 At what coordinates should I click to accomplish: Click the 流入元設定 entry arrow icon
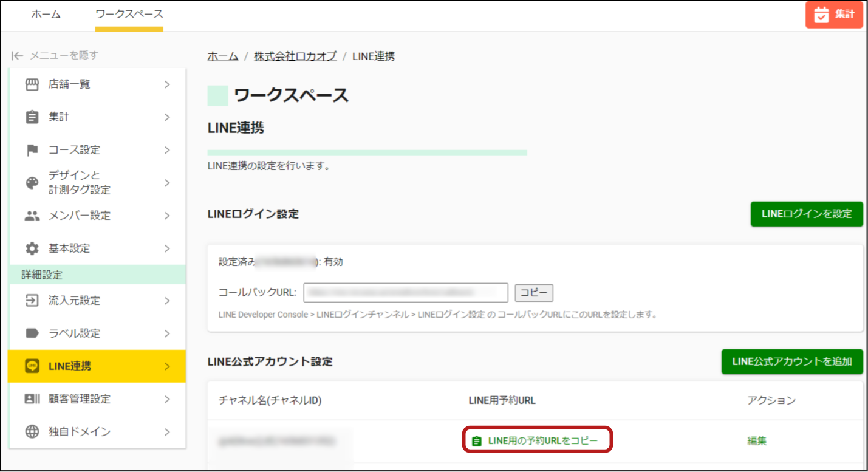tap(32, 301)
